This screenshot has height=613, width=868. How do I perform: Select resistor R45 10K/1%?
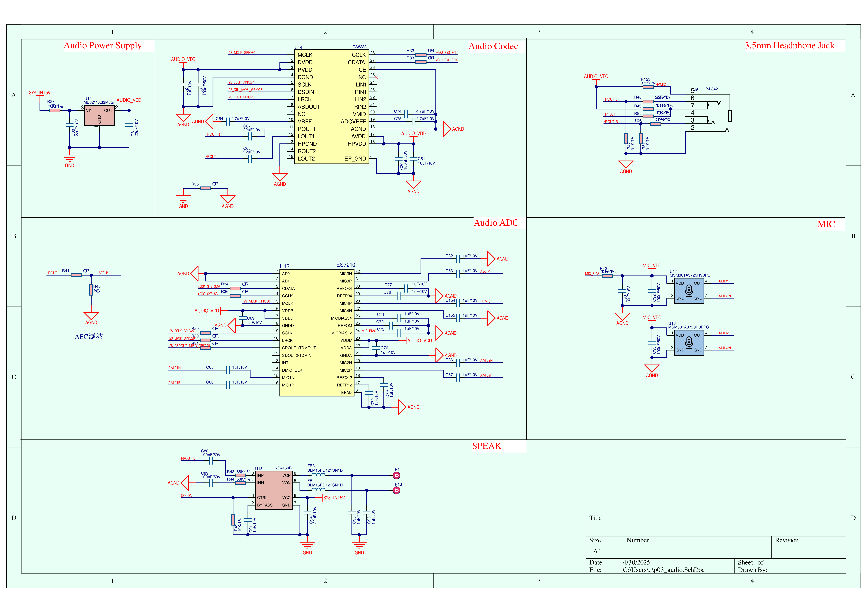pyautogui.click(x=233, y=520)
